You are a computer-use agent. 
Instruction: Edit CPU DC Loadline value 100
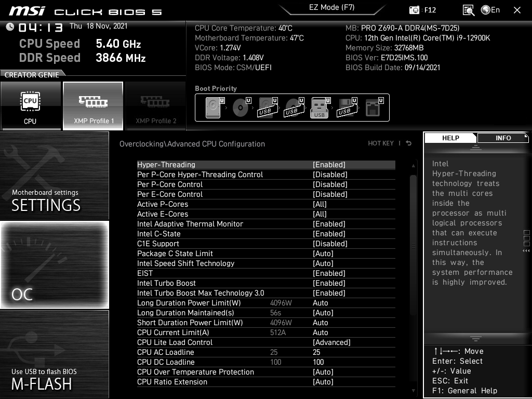[318, 362]
